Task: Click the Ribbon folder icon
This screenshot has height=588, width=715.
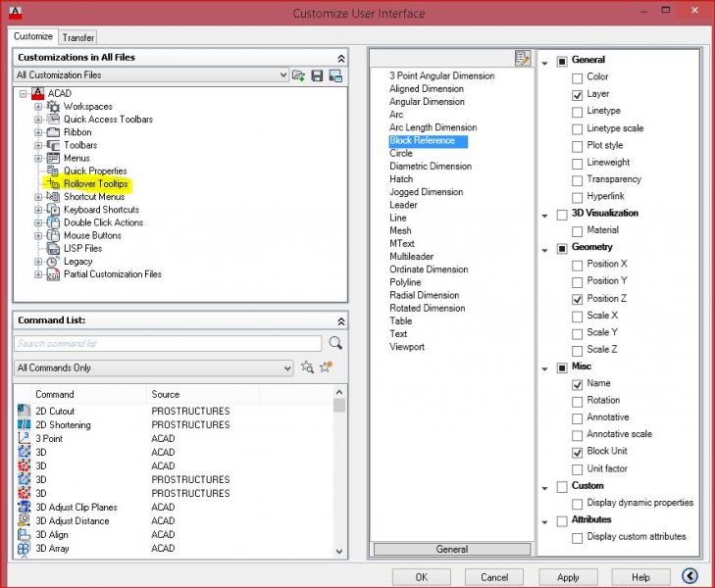Action: click(53, 132)
